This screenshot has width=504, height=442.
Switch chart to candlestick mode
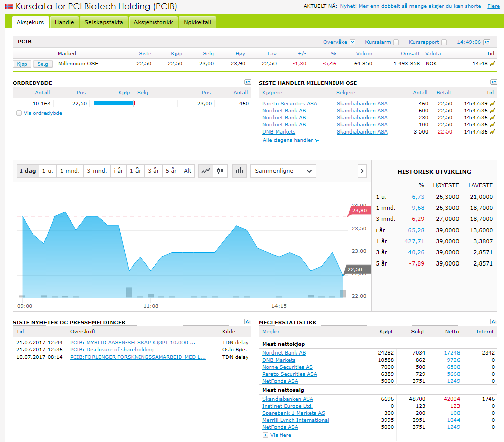[220, 171]
